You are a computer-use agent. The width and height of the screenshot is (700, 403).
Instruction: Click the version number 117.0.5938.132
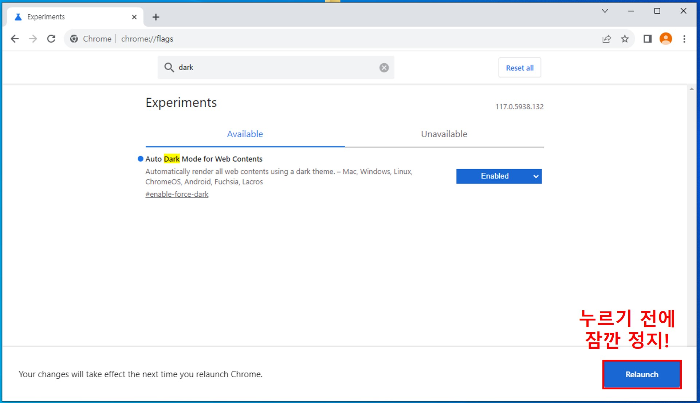pos(520,107)
